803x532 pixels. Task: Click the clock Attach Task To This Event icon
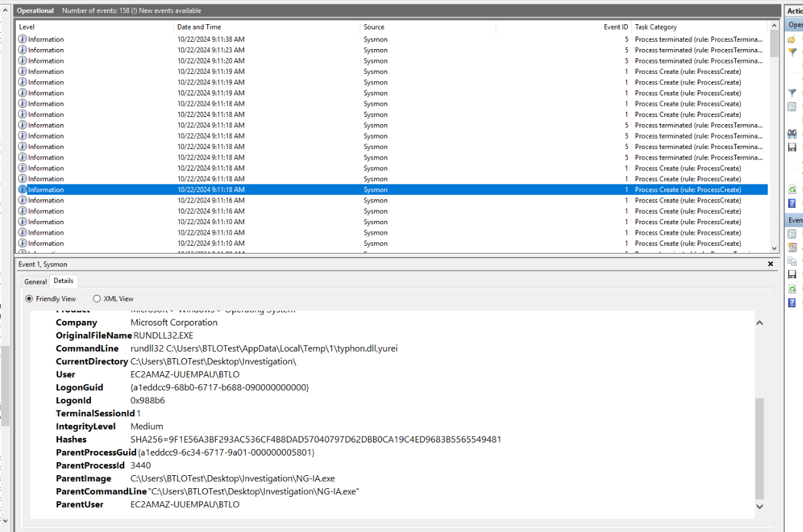click(792, 247)
